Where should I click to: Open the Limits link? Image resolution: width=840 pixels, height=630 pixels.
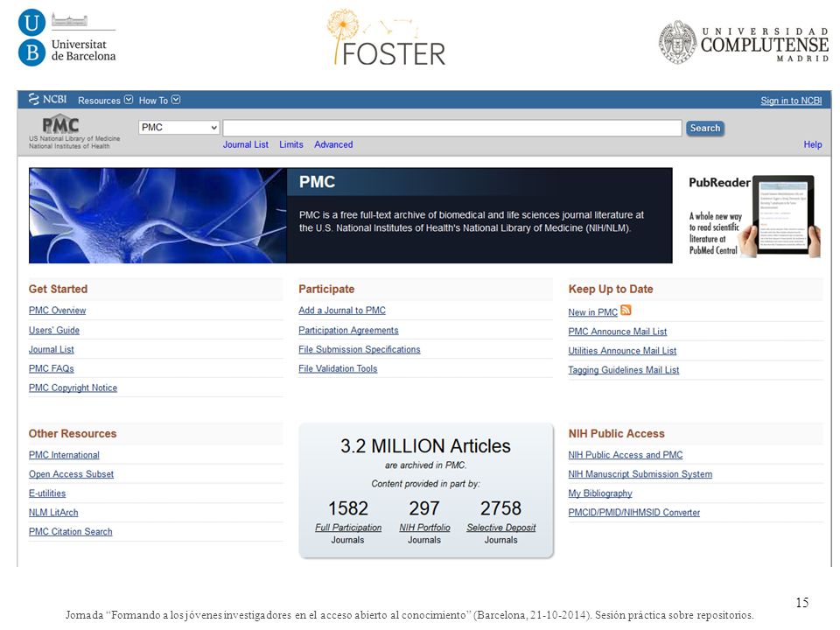coord(290,144)
